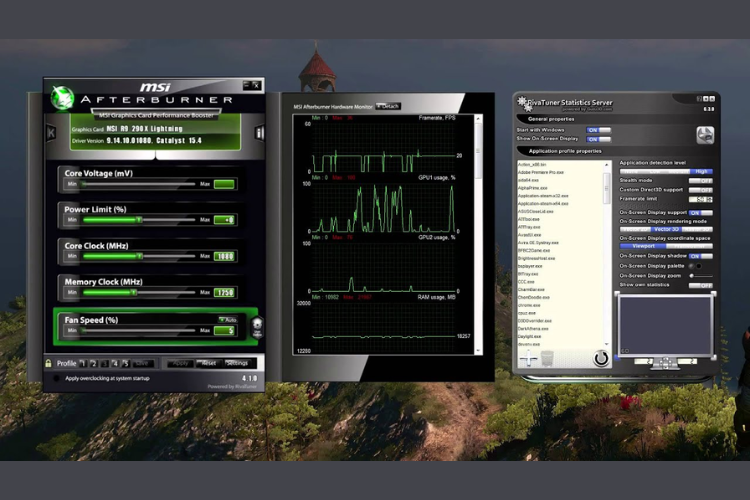Click the RivaTuner help question mark button
This screenshot has width=750, height=500.
point(699,99)
